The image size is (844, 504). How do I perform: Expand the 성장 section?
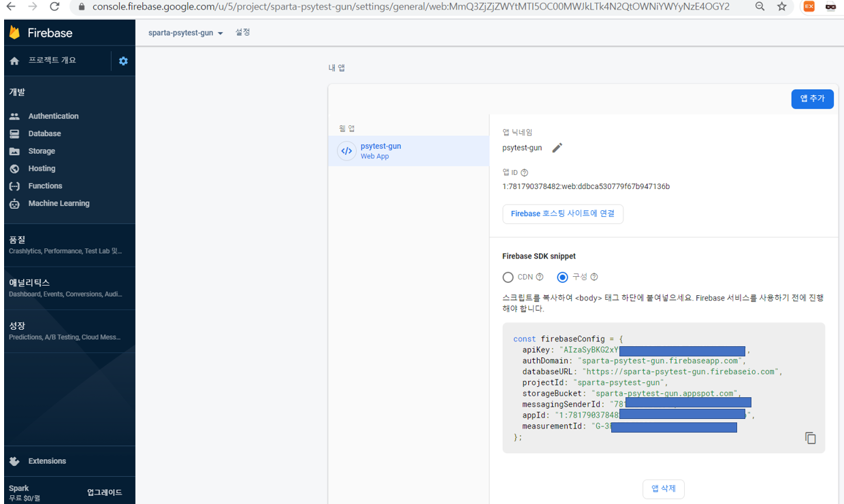[x=69, y=331]
